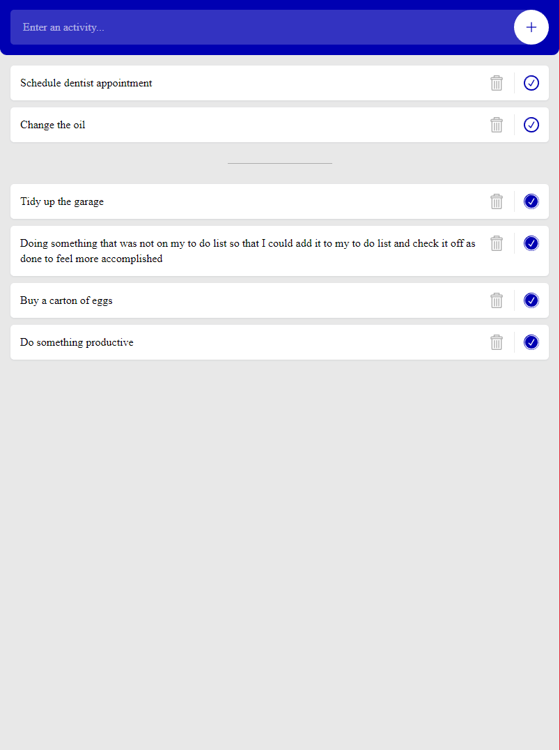This screenshot has height=750, width=560.
Task: Select the "Do something productive" item row
Action: (77, 342)
